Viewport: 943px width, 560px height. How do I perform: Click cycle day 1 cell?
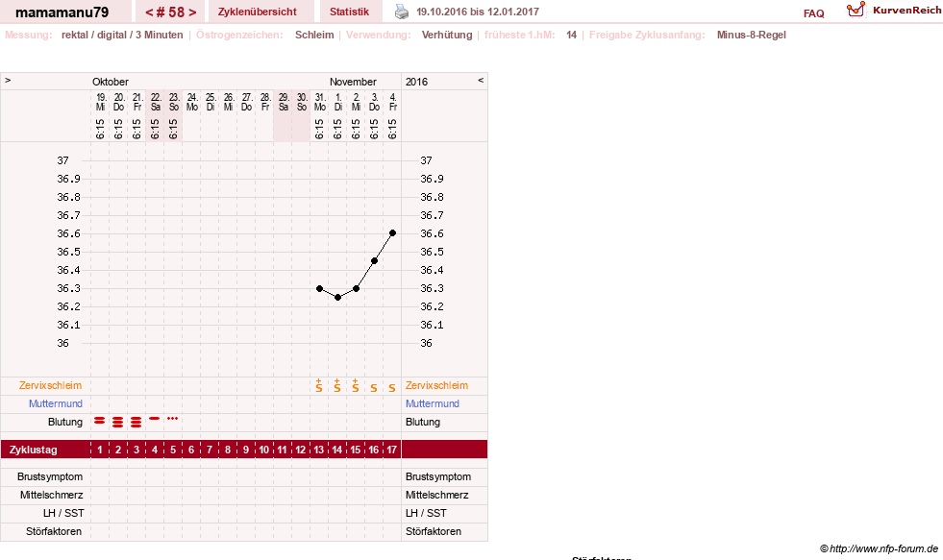100,450
